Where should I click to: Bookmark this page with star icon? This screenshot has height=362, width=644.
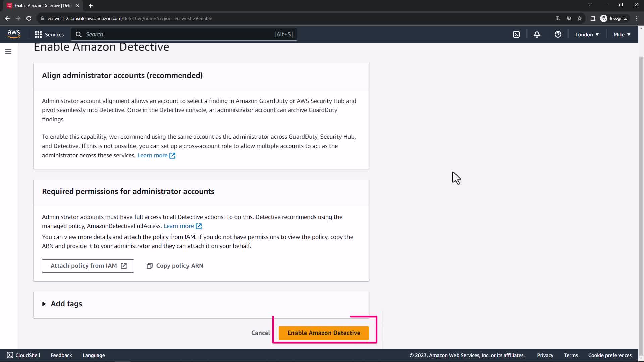click(x=579, y=18)
